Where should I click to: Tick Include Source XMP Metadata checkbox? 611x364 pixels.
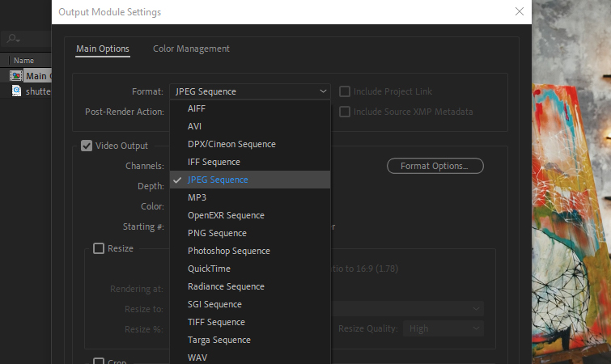(346, 112)
